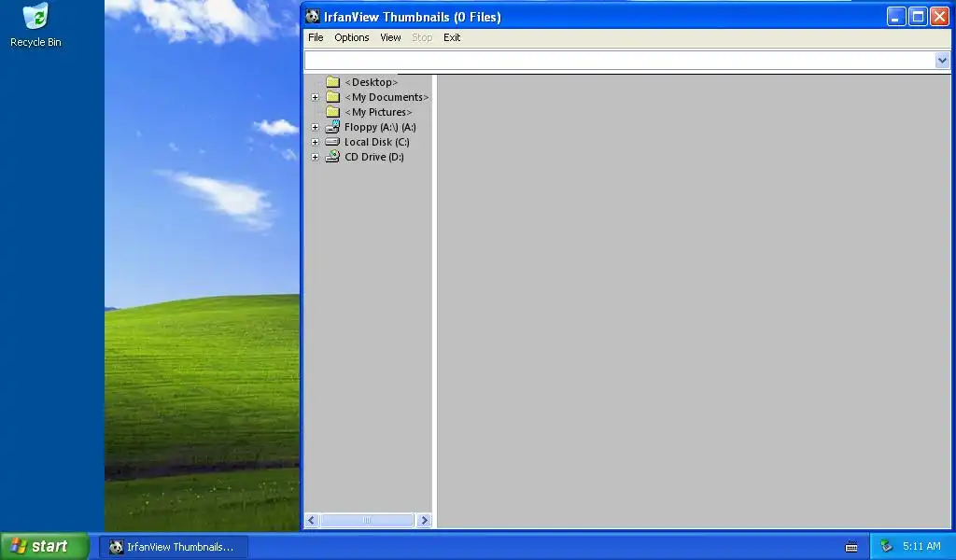Click the network tray icon near the clock

[x=887, y=547]
